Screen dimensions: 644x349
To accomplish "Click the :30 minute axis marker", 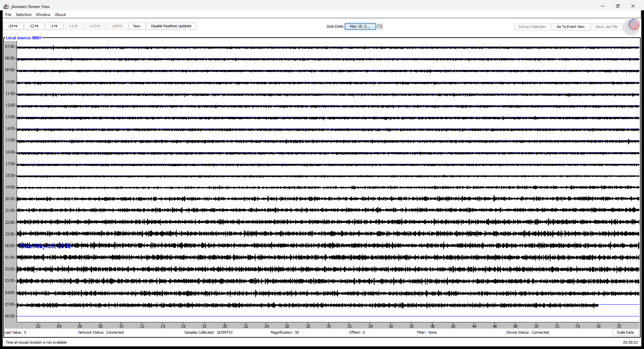I will (328, 326).
